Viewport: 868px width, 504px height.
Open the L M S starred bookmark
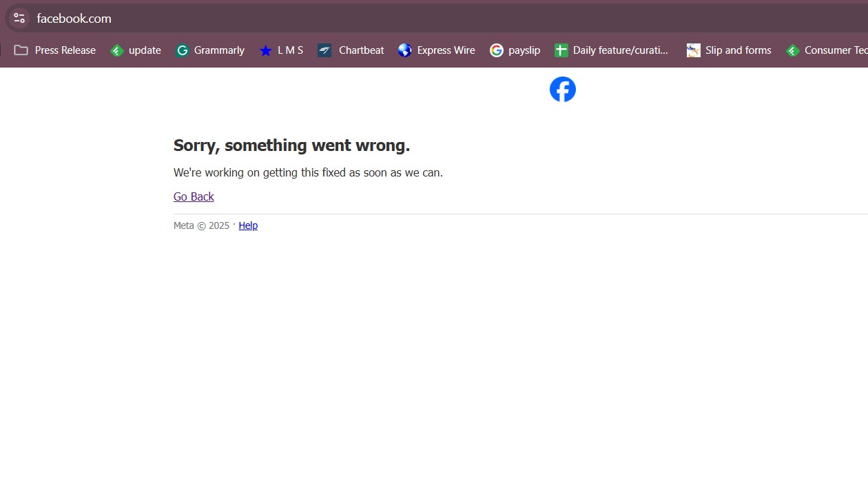tap(281, 50)
